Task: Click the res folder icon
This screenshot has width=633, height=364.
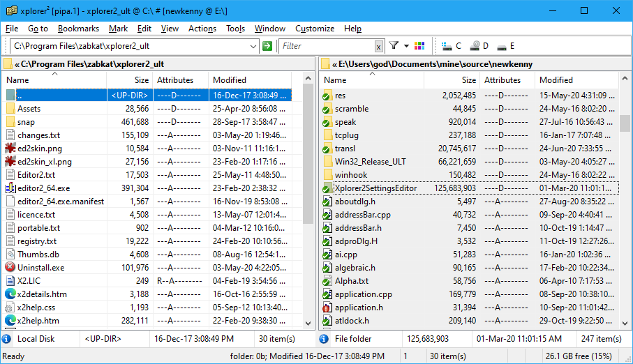Action: [327, 96]
